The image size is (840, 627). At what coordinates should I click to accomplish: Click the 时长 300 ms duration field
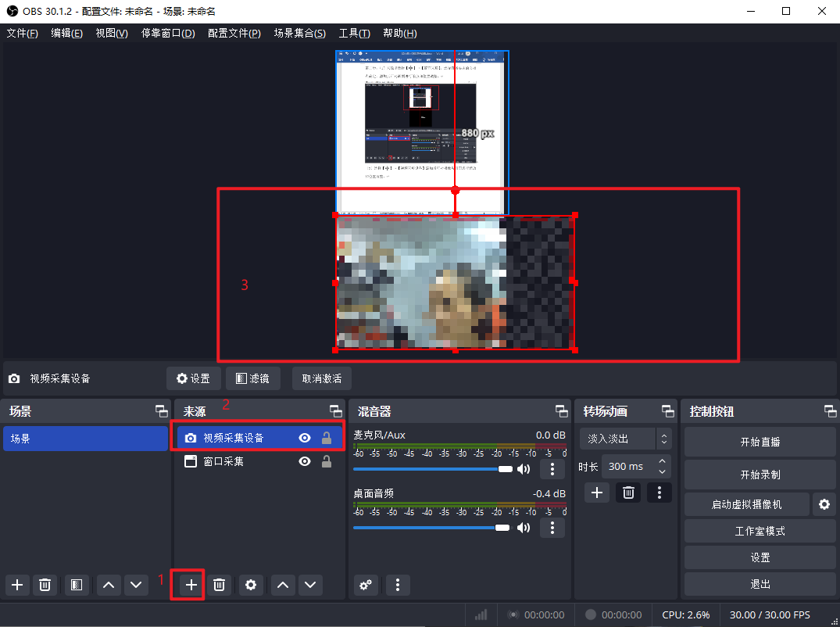point(627,467)
